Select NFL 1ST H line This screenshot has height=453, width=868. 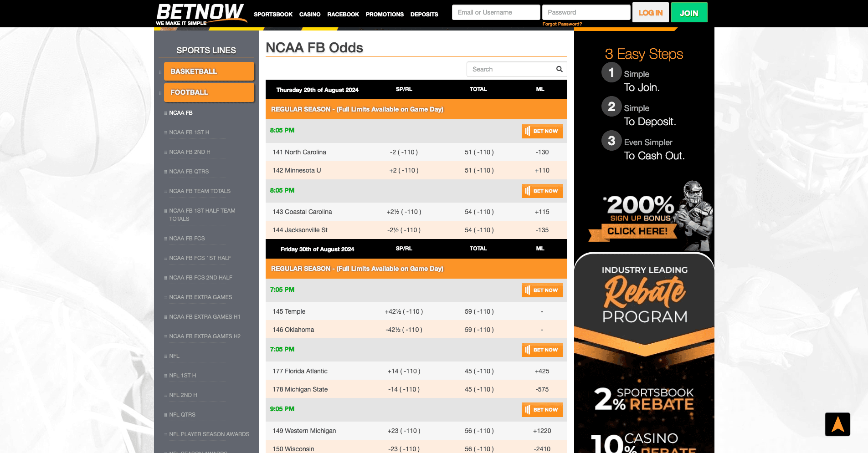[182, 376]
